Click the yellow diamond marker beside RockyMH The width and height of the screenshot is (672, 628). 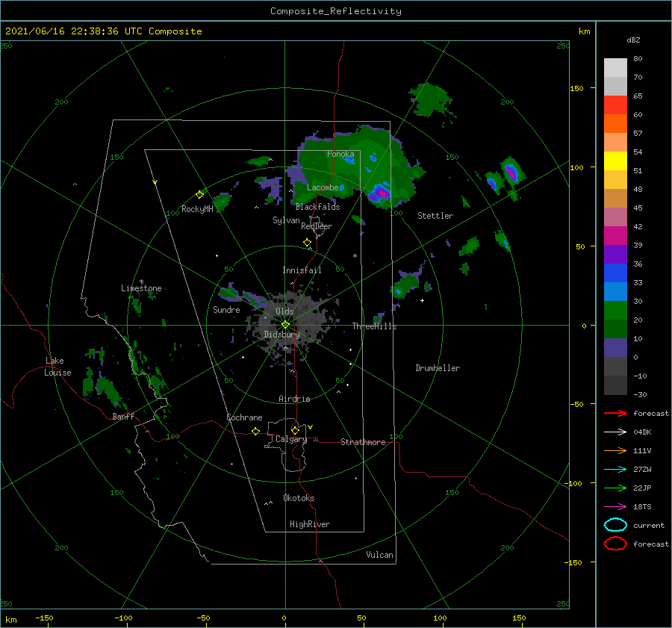point(199,195)
